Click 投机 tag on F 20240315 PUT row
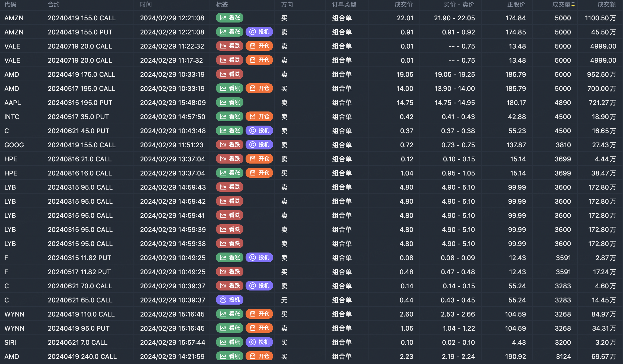Viewport: 623px width, 364px height. 259,258
